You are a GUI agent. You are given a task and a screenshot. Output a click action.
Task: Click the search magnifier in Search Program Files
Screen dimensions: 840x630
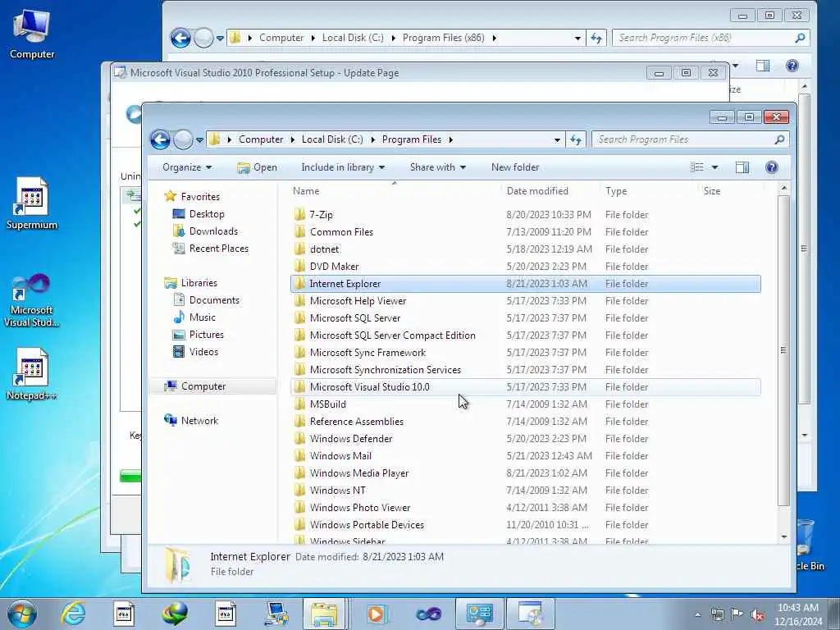click(779, 139)
